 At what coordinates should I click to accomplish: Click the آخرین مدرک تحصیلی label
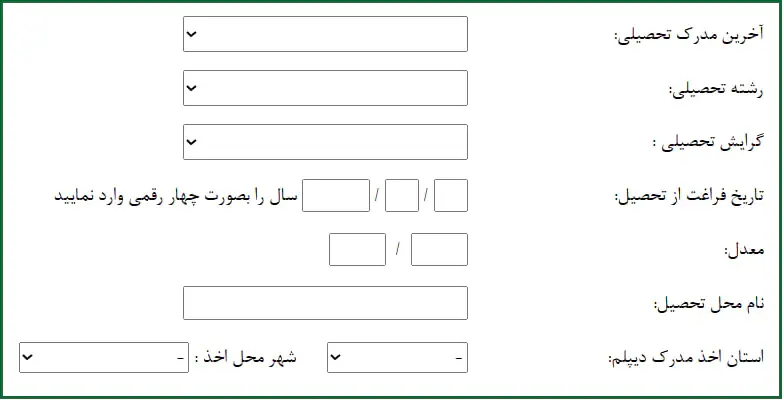pyautogui.click(x=688, y=36)
